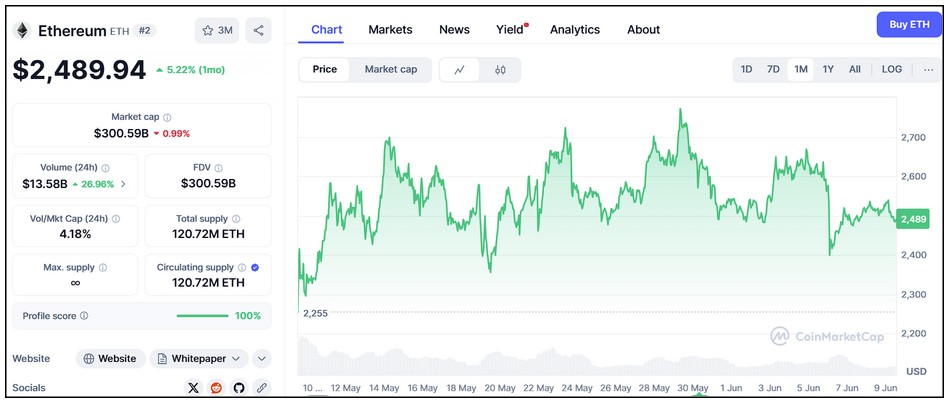Viewport: 947px width, 403px height.
Task: Switch to candlestick chart icon
Action: point(500,69)
